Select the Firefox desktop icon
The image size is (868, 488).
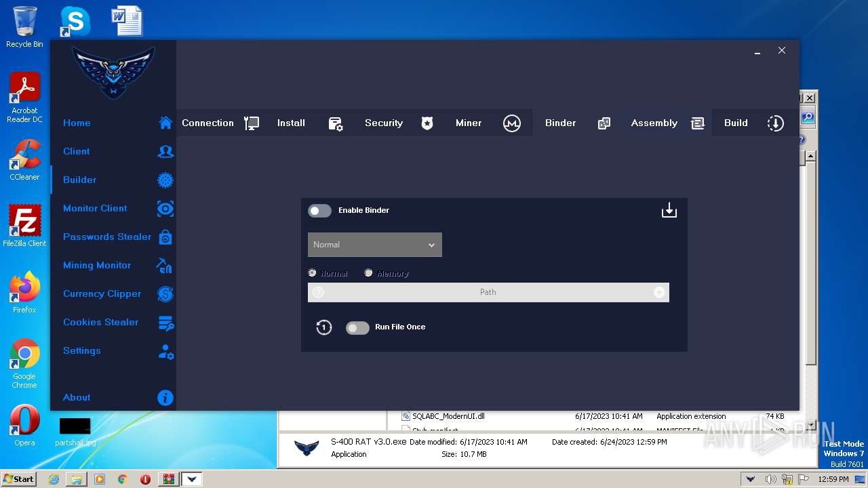pyautogui.click(x=24, y=293)
